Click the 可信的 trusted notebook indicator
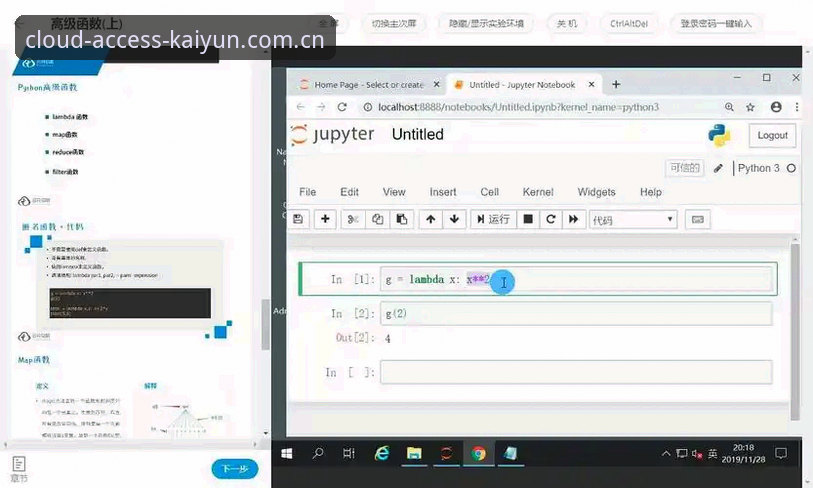Viewport: 813px width, 488px height. pyautogui.click(x=684, y=168)
